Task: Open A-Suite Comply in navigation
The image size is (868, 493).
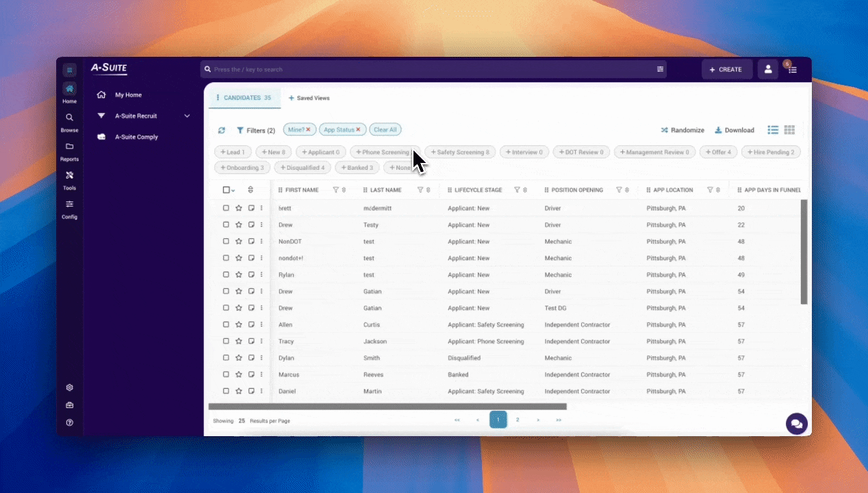Action: (x=136, y=137)
